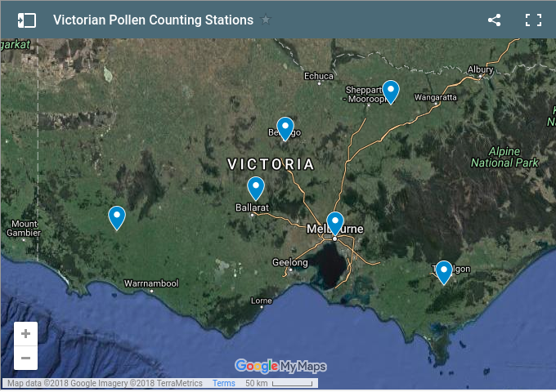This screenshot has width=556, height=392.
Task: Select the station pin north of Ballarat
Action: [x=256, y=188]
